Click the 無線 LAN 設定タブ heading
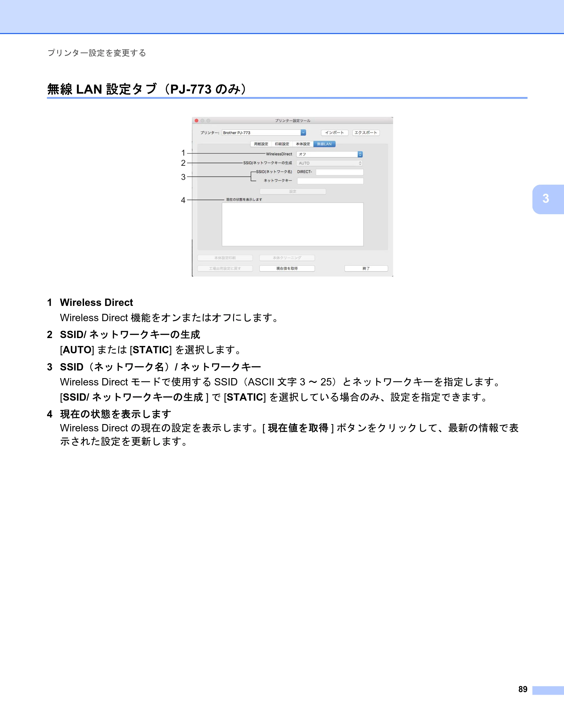This screenshot has height=728, width=564. pos(147,89)
